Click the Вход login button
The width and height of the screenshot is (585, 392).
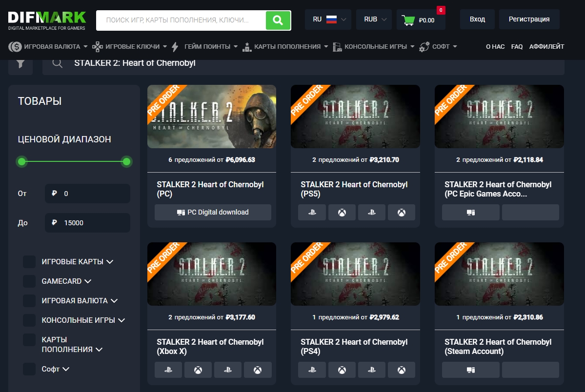(x=477, y=20)
